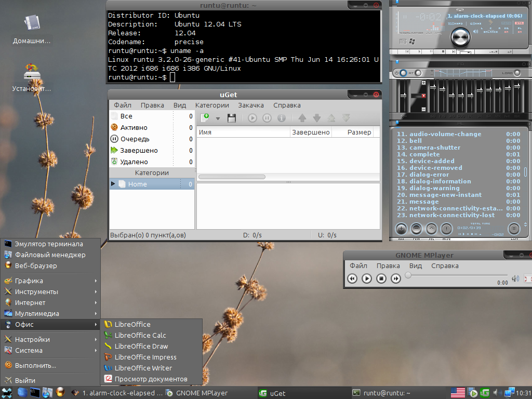Click the playlist MISC exclamation button
Screen dimensions: 532x399
tap(446, 229)
